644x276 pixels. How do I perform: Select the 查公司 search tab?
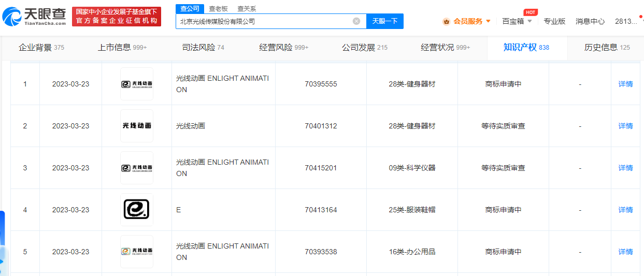click(189, 9)
